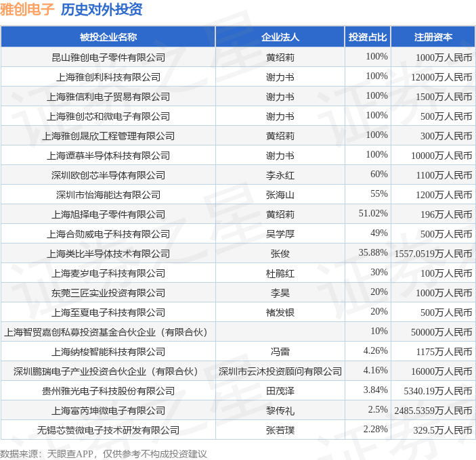The image size is (476, 460).
Task: Click the 2485.5359万人民币 capital cell
Action: coord(433,411)
